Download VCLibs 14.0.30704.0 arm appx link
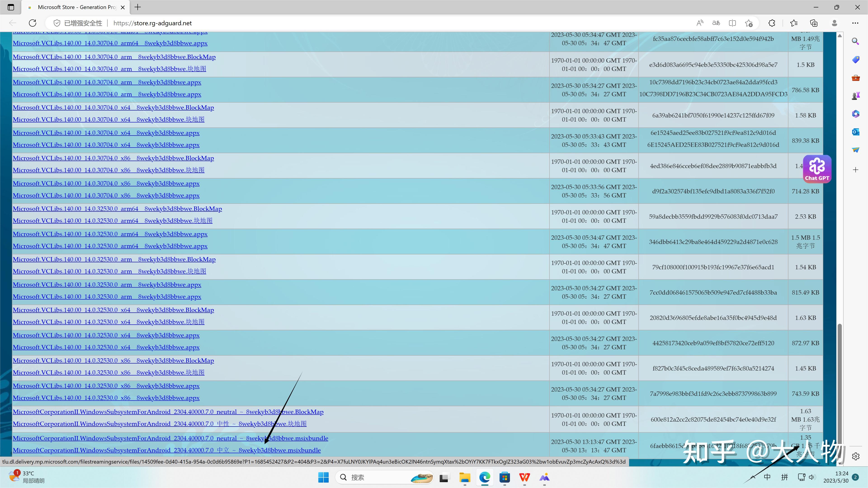Viewport: 868px width, 488px height. [107, 82]
